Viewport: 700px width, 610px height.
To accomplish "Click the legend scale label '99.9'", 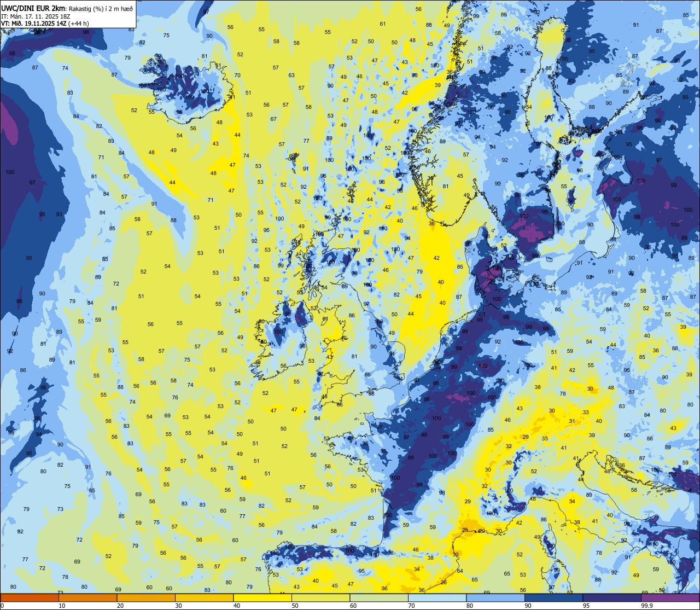I will 647,605.
